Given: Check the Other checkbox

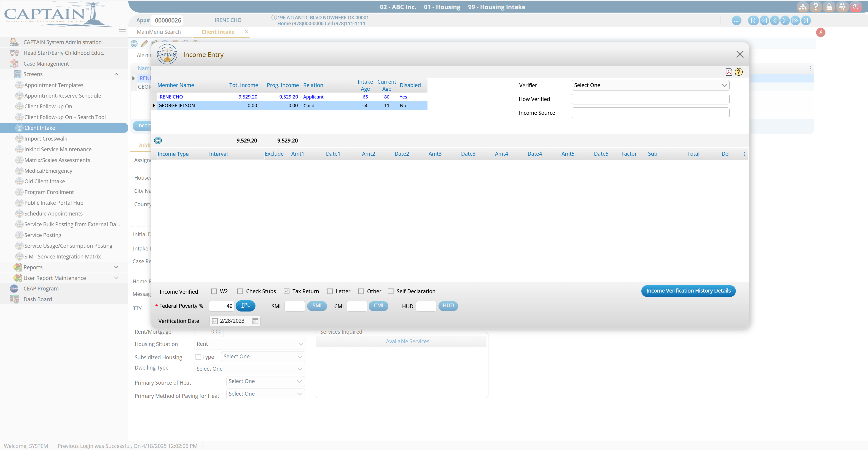Looking at the screenshot, I should (x=361, y=291).
